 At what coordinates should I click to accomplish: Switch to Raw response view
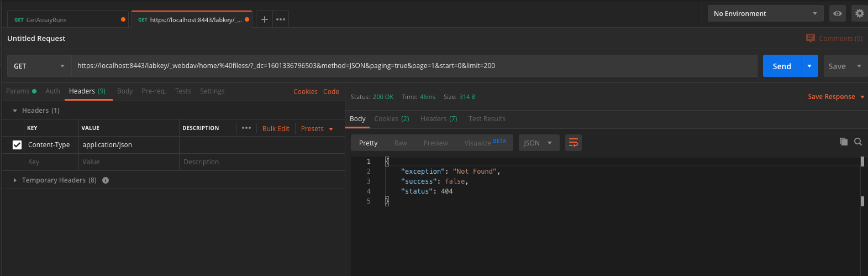point(401,143)
